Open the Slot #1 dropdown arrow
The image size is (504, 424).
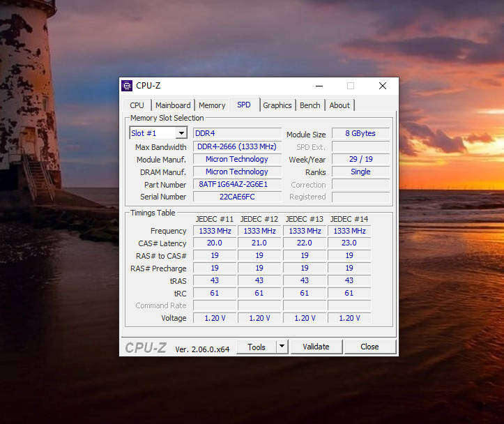pos(182,133)
